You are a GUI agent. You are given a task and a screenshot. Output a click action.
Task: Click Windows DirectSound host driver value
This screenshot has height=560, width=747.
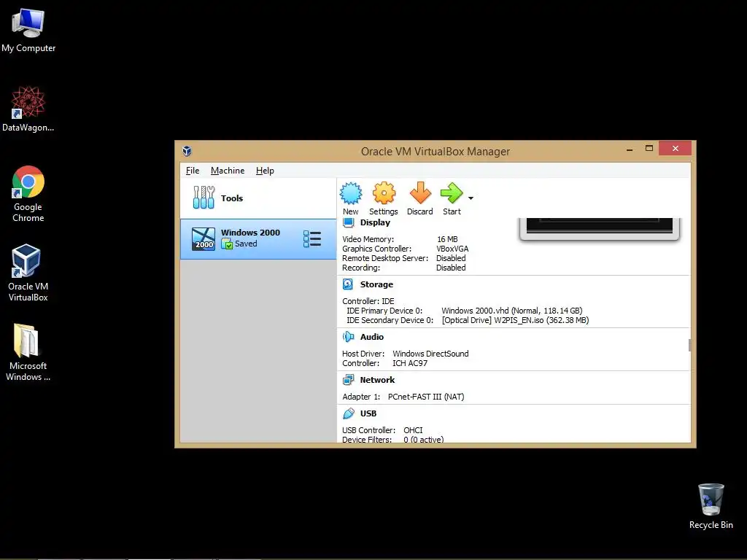click(x=430, y=354)
